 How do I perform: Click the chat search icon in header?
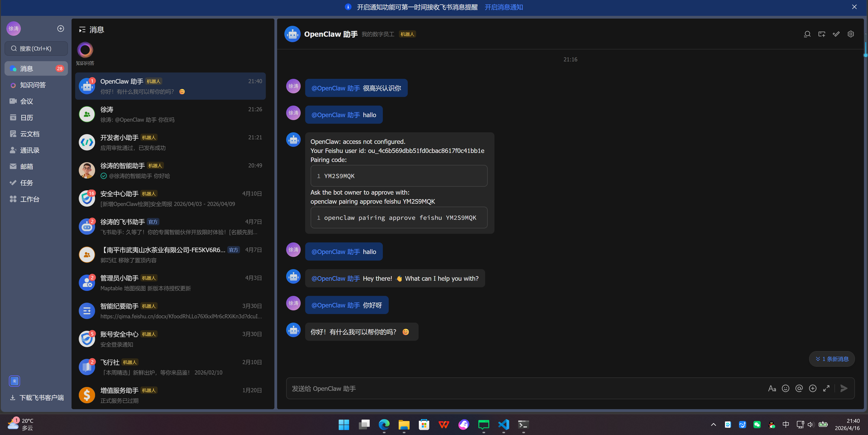(x=807, y=34)
